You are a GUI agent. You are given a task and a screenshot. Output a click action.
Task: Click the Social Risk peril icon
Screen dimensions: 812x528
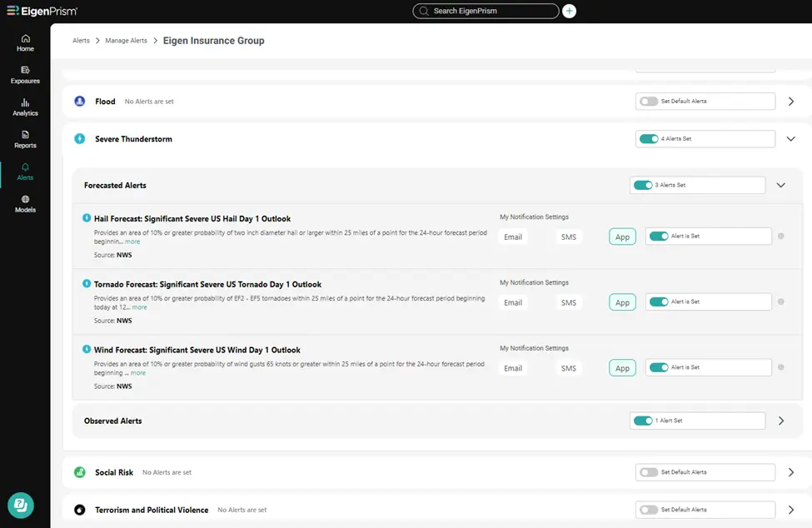point(80,472)
